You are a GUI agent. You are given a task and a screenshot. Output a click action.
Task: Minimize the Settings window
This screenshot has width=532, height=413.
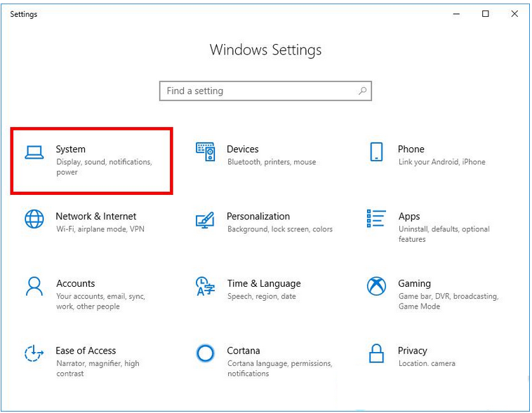click(x=456, y=14)
